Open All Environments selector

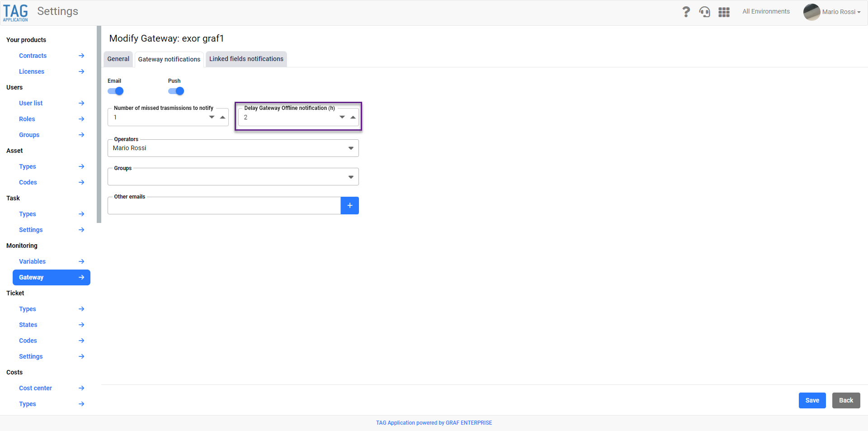[766, 12]
